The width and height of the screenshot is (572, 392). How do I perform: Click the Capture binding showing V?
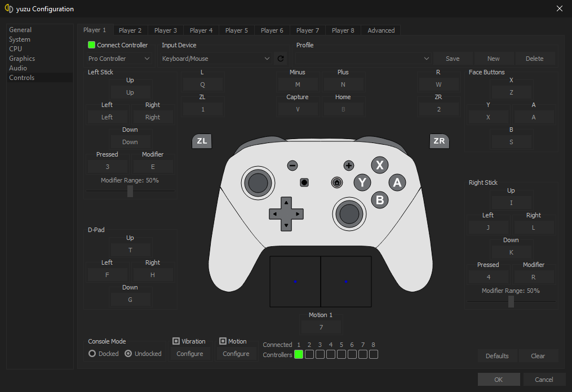(x=298, y=109)
